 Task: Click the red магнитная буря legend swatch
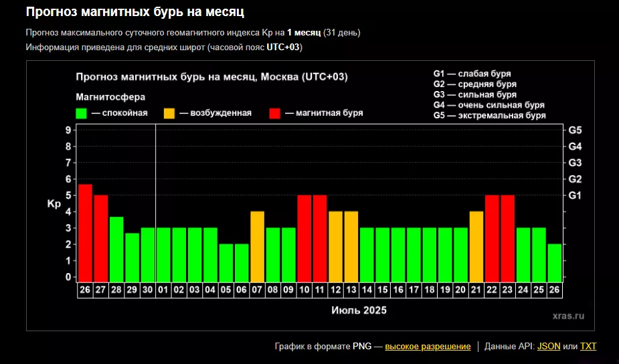pyautogui.click(x=275, y=113)
